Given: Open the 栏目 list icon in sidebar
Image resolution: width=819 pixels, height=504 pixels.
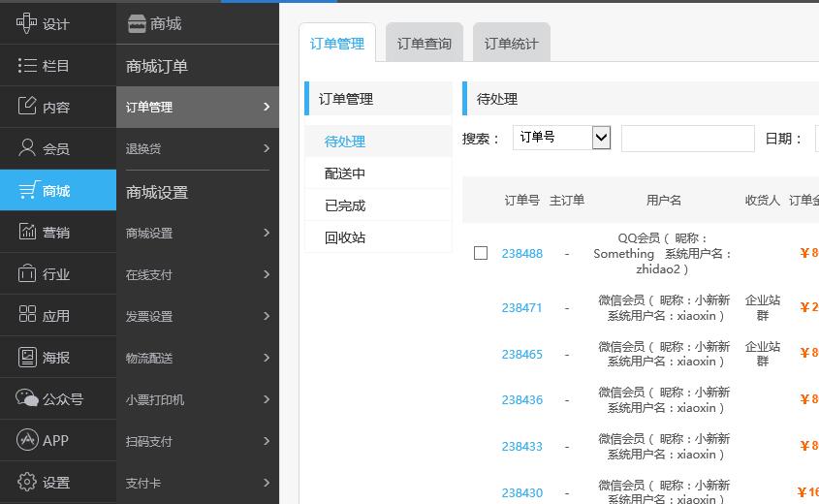Looking at the screenshot, I should coord(27,65).
